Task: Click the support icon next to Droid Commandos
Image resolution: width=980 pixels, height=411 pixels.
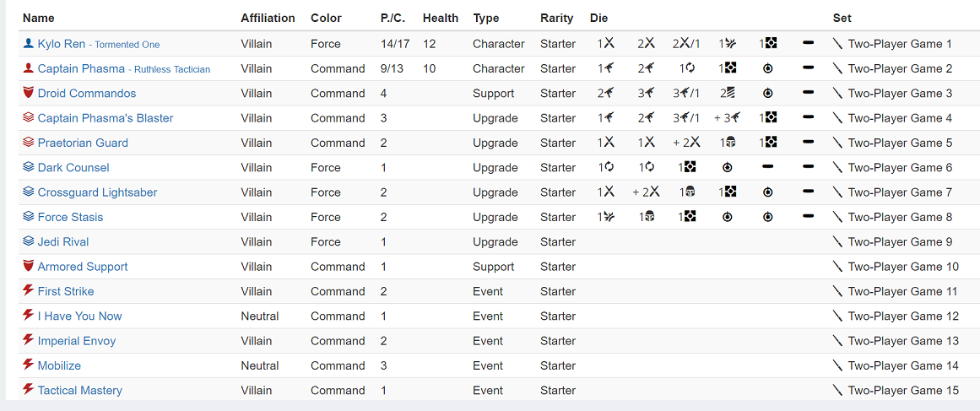Action: click(28, 93)
